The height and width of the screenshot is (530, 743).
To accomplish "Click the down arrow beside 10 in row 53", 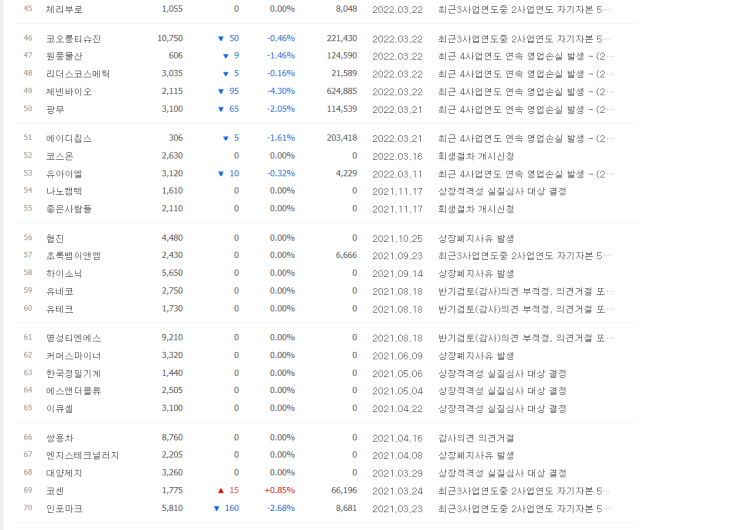I will 220,174.
